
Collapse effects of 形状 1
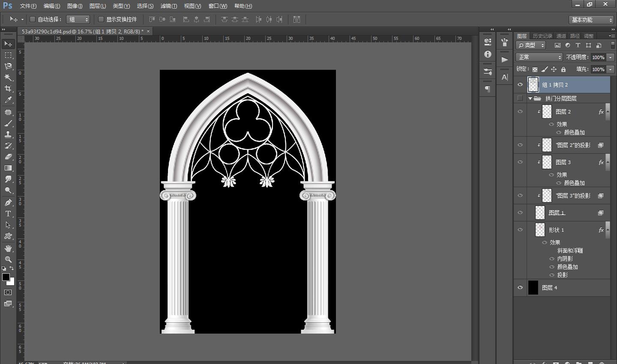tap(608, 230)
